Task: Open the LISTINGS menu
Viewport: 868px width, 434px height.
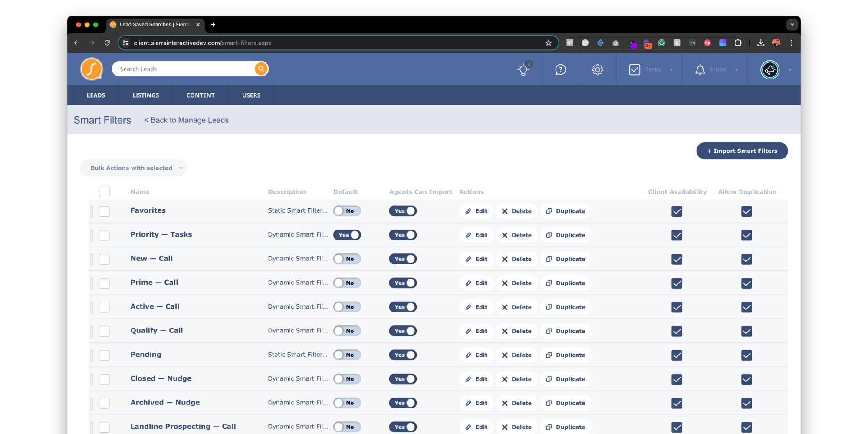Action: tap(146, 95)
